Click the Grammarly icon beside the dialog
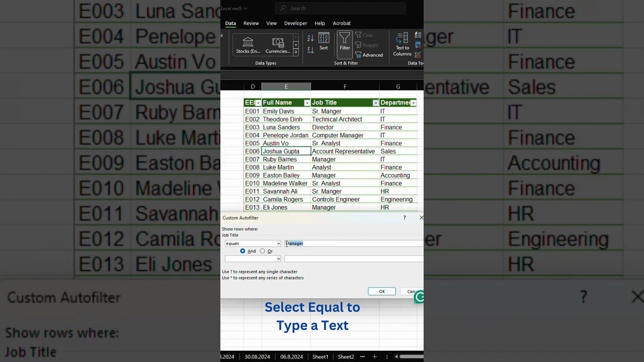Image resolution: width=644 pixels, height=362 pixels. pyautogui.click(x=419, y=297)
